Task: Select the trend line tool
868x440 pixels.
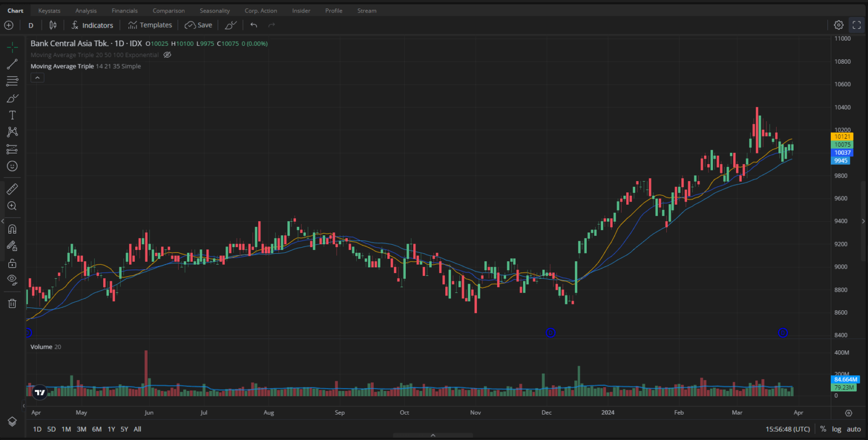Action: (x=12, y=64)
